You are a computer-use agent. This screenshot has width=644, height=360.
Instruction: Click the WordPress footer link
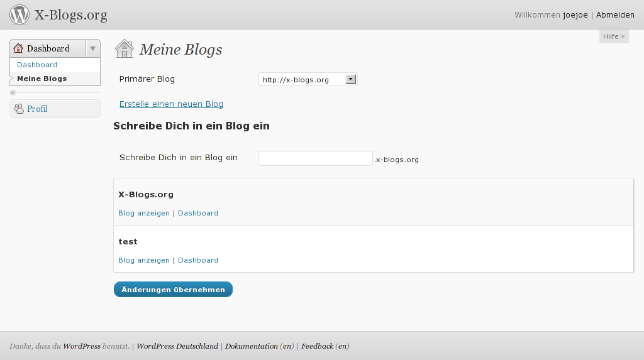pyautogui.click(x=82, y=346)
